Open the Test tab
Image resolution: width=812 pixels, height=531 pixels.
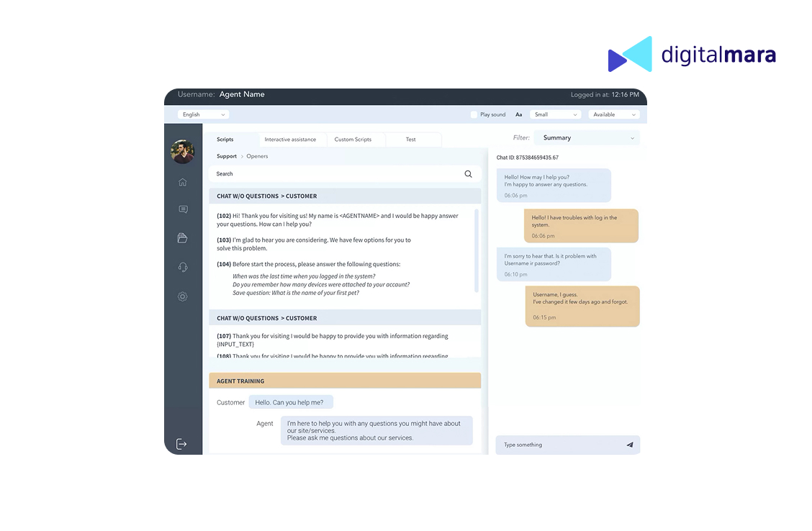pos(411,140)
